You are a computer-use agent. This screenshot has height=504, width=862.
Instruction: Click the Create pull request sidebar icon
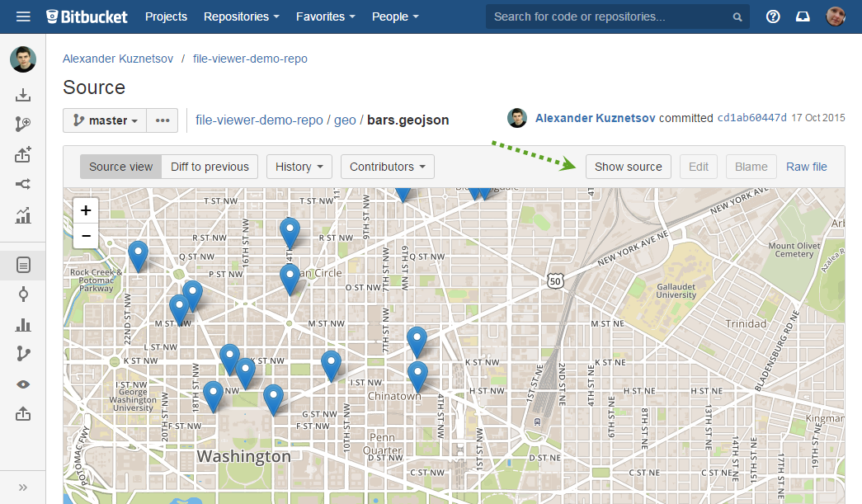23,154
